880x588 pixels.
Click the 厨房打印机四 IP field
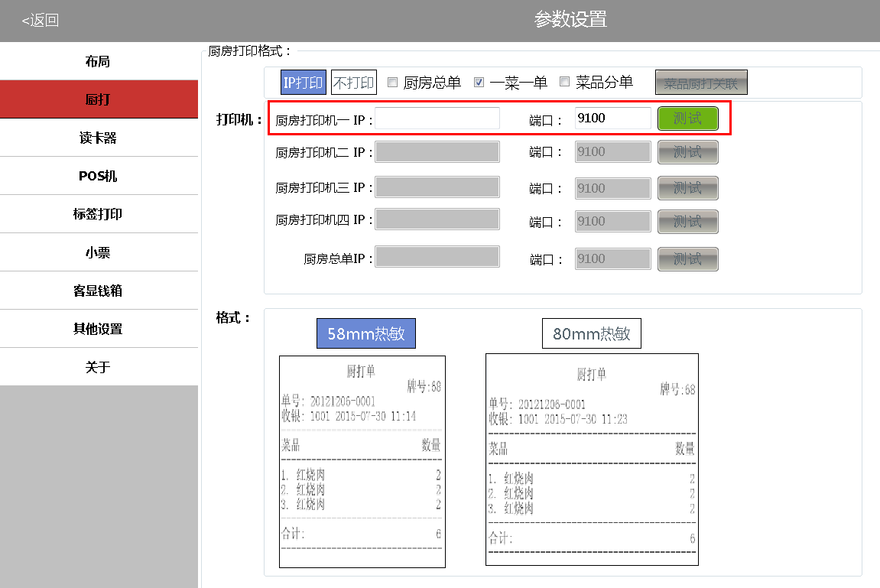(437, 219)
